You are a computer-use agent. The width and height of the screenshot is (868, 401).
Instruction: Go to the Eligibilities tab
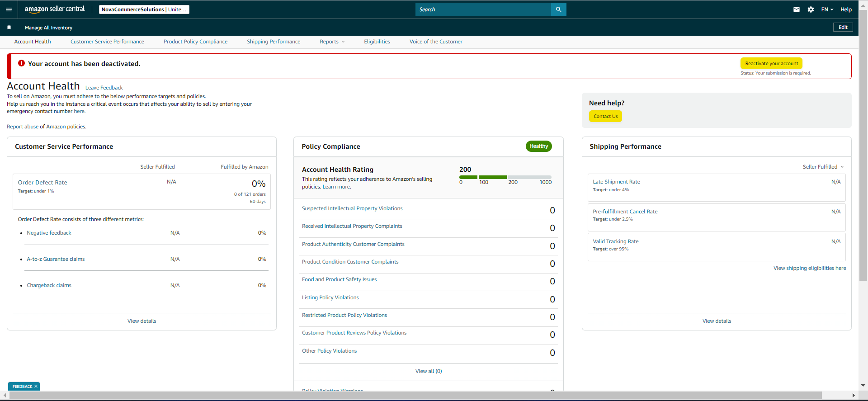[377, 42]
